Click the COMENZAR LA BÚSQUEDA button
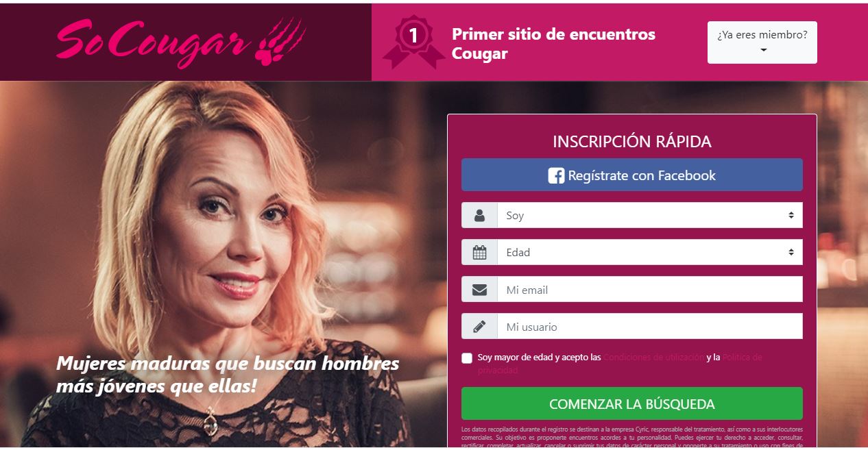The image size is (868, 450). (632, 403)
